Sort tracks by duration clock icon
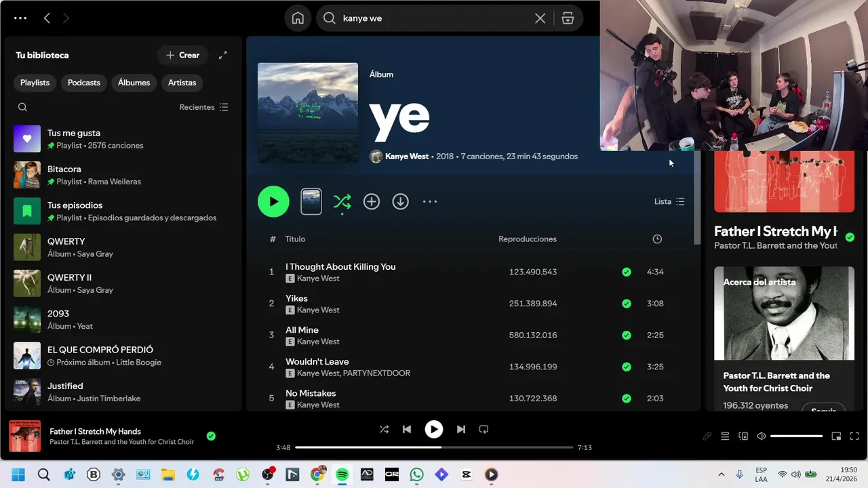The image size is (868, 488). pos(656,239)
